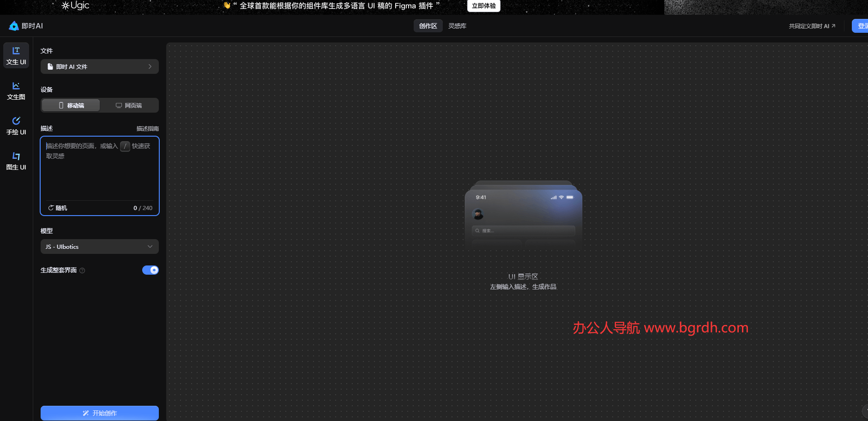Click the model dropdown chevron arrow
The width and height of the screenshot is (868, 421).
pyautogui.click(x=150, y=247)
